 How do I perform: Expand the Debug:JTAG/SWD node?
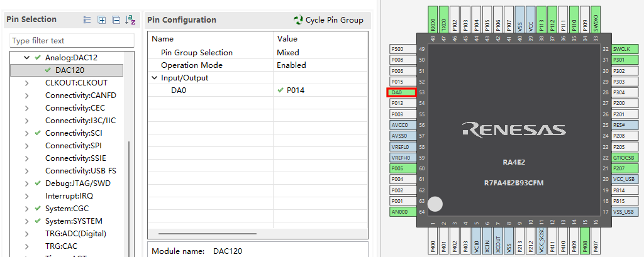(26, 183)
